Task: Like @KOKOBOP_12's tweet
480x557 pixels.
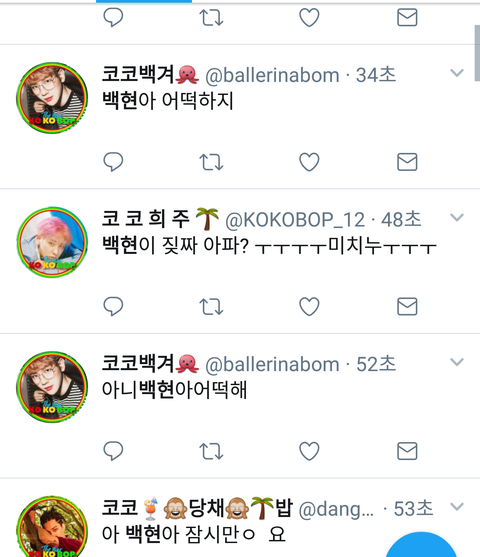Action: (x=309, y=307)
